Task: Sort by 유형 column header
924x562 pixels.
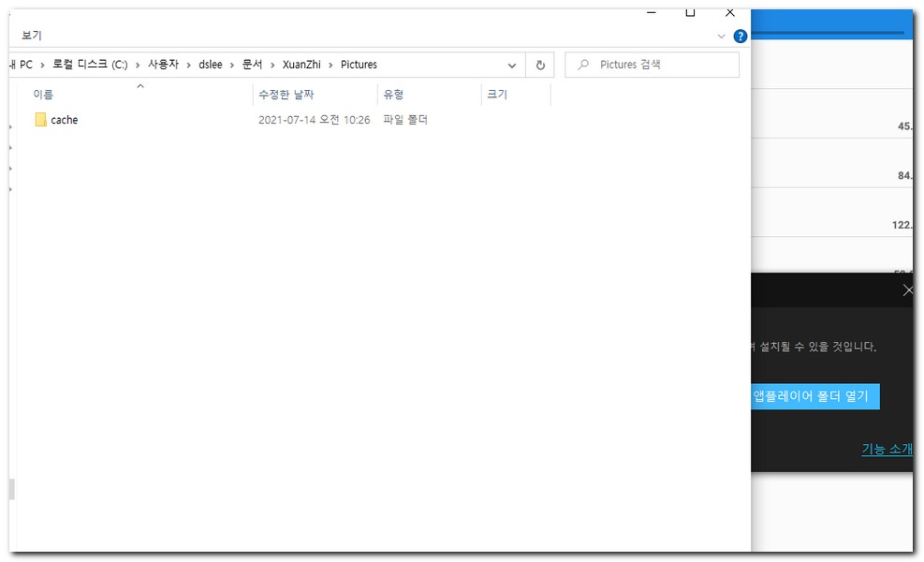Action: (x=393, y=96)
